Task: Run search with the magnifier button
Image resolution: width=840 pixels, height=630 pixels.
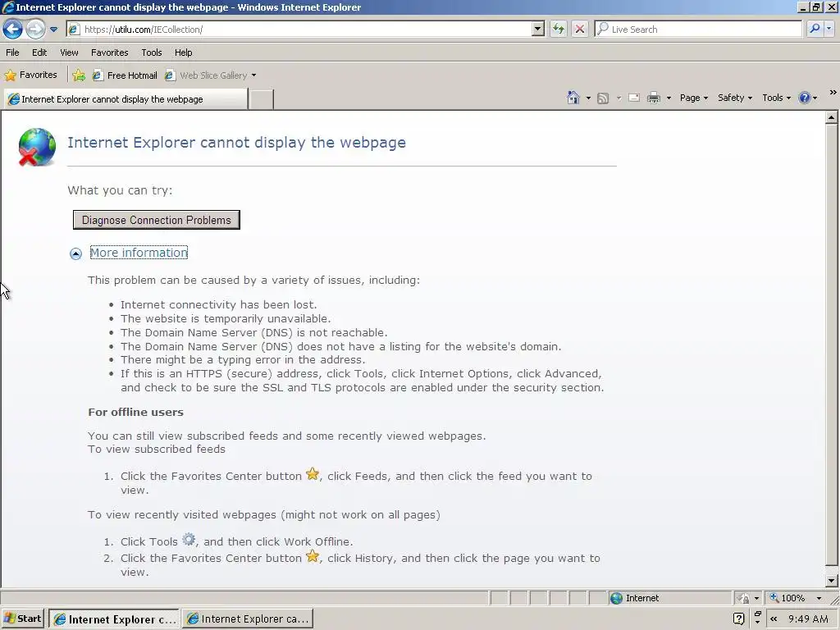Action: 815,29
